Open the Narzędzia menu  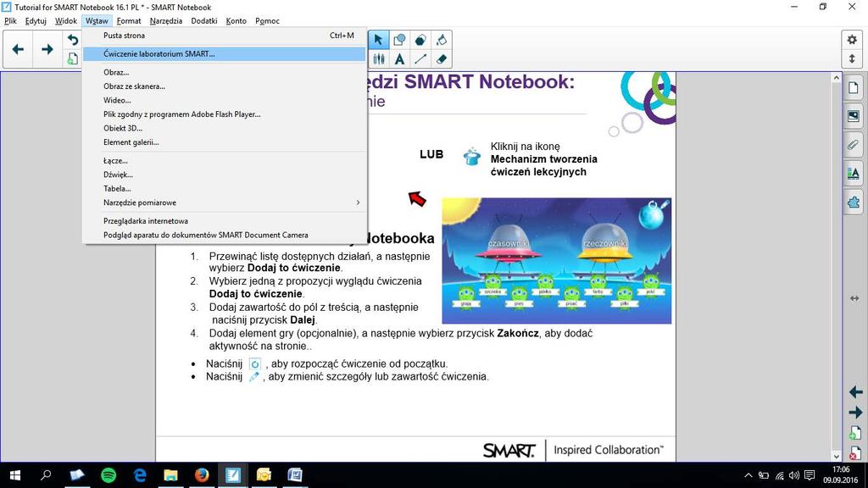166,21
